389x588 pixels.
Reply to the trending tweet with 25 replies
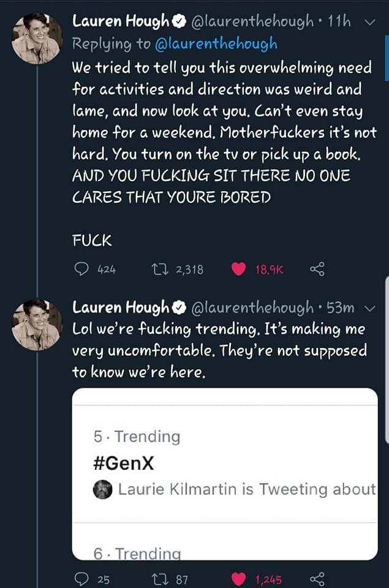[81, 579]
